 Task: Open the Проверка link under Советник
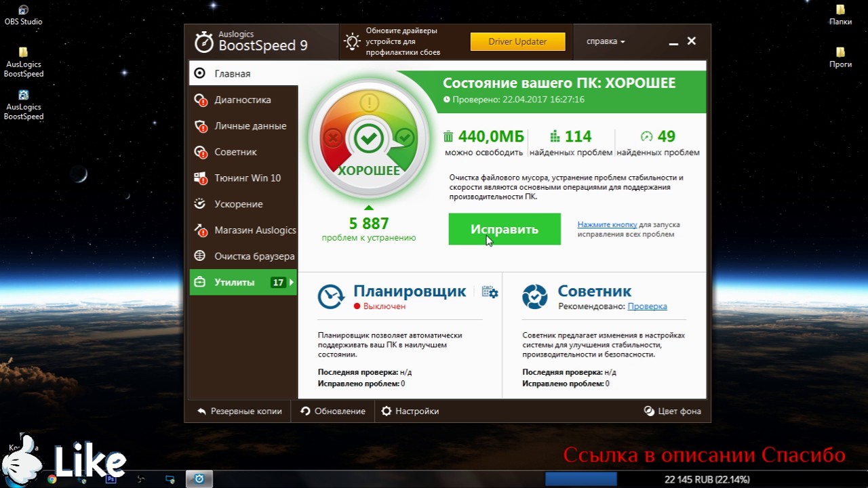(x=647, y=306)
